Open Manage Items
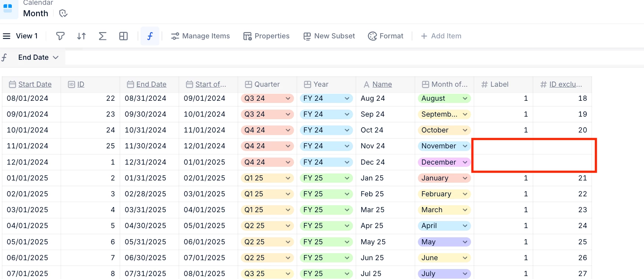The image size is (644, 279). [200, 36]
